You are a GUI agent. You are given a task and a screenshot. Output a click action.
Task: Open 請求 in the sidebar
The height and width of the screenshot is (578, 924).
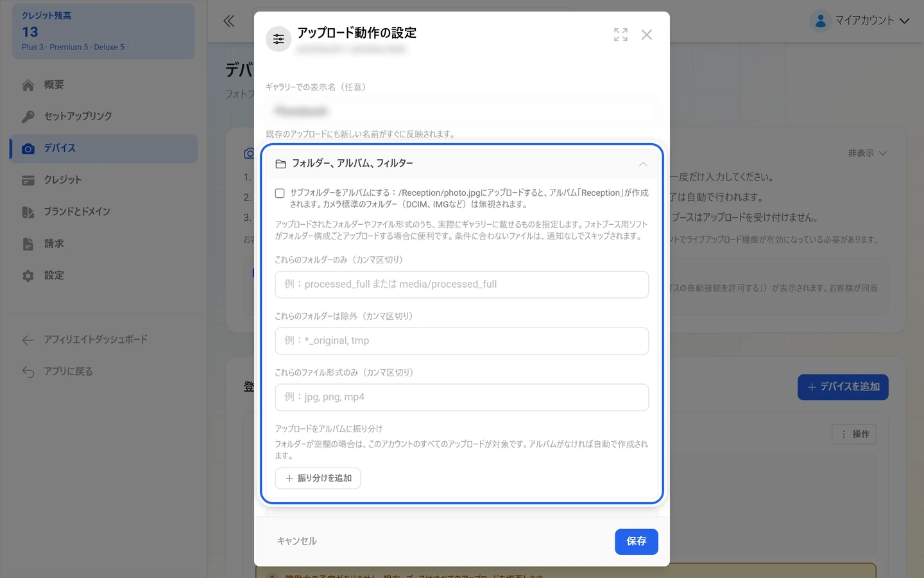pos(103,244)
